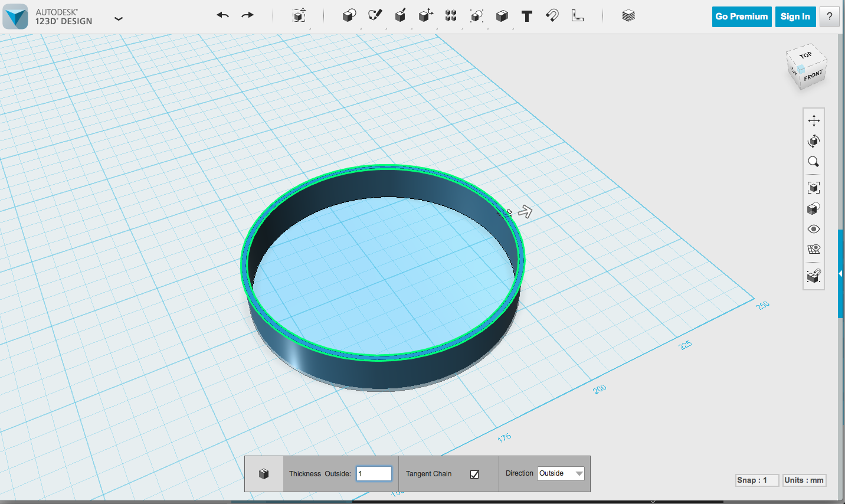This screenshot has height=504, width=845.
Task: Click the snap settings icon in the side bar
Action: (x=814, y=275)
